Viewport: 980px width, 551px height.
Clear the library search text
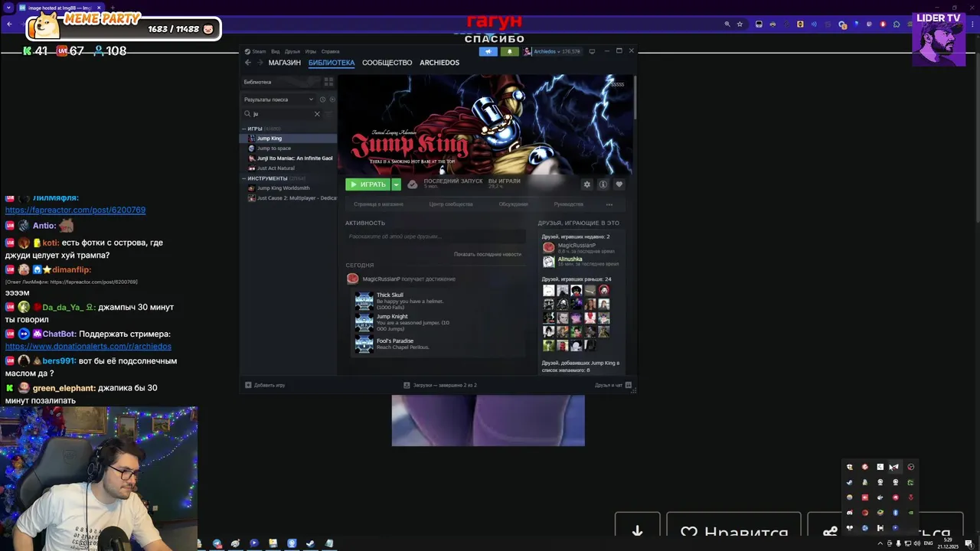click(x=317, y=114)
